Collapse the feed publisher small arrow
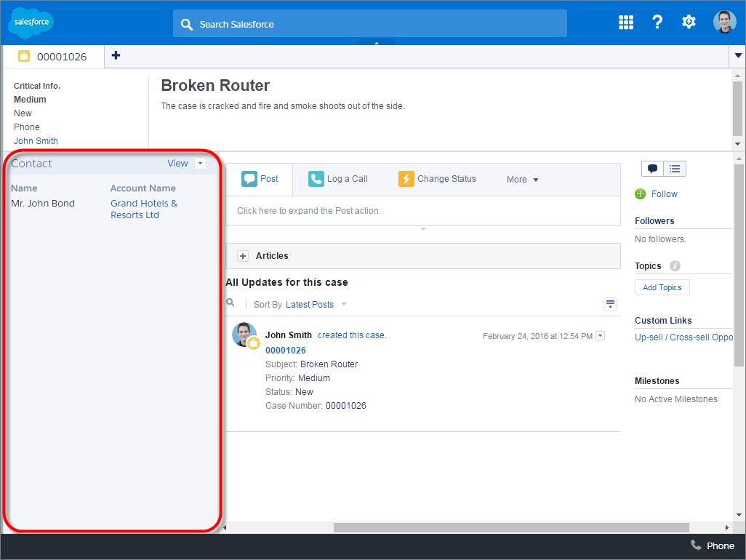The height and width of the screenshot is (560, 746). click(x=423, y=229)
